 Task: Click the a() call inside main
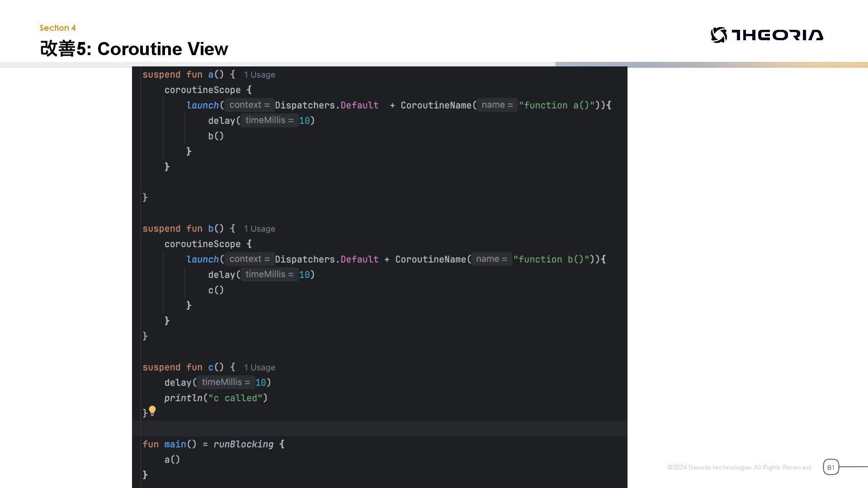pos(172,460)
